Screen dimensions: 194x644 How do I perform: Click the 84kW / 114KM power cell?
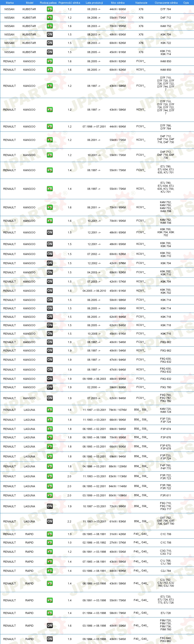point(118,486)
